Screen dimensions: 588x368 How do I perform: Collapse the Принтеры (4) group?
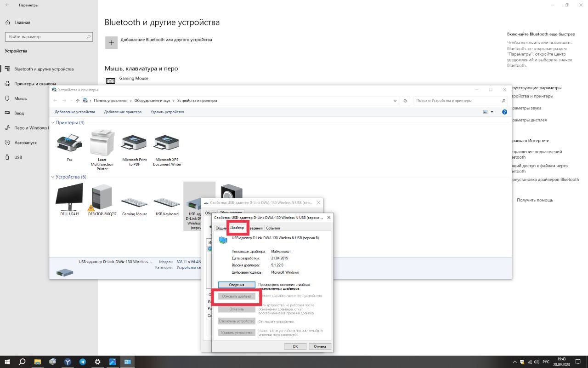(x=53, y=123)
